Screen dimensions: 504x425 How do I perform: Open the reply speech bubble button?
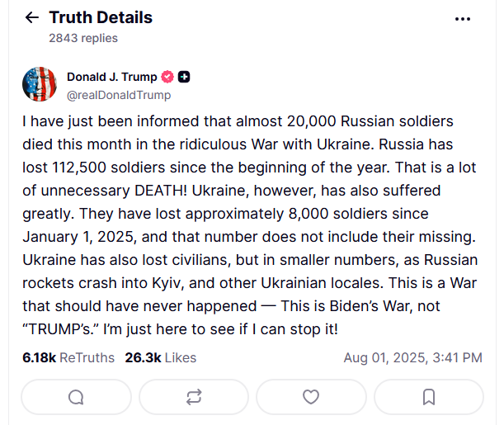76,397
